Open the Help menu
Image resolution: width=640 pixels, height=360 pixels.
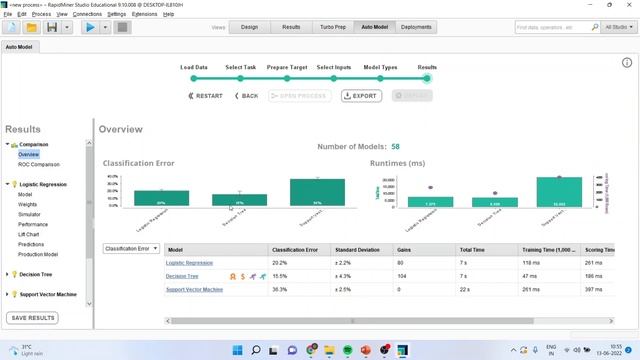pyautogui.click(x=168, y=14)
